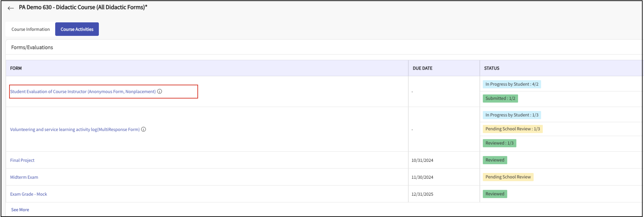Open Volunteering and service learning activity log
Viewport: 644px width, 217px height.
pyautogui.click(x=75, y=129)
